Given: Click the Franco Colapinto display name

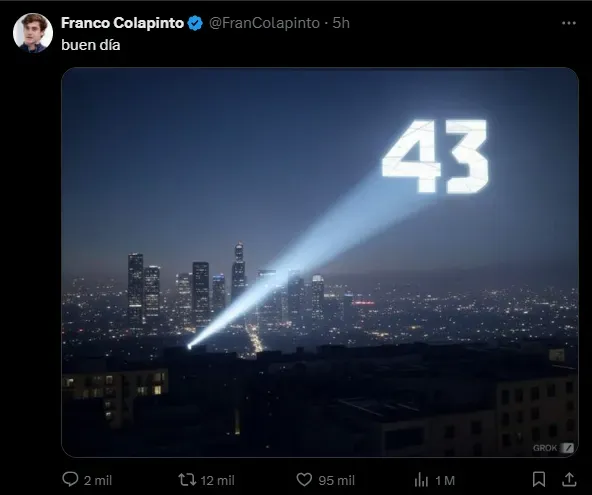Looking at the screenshot, I should click(122, 23).
